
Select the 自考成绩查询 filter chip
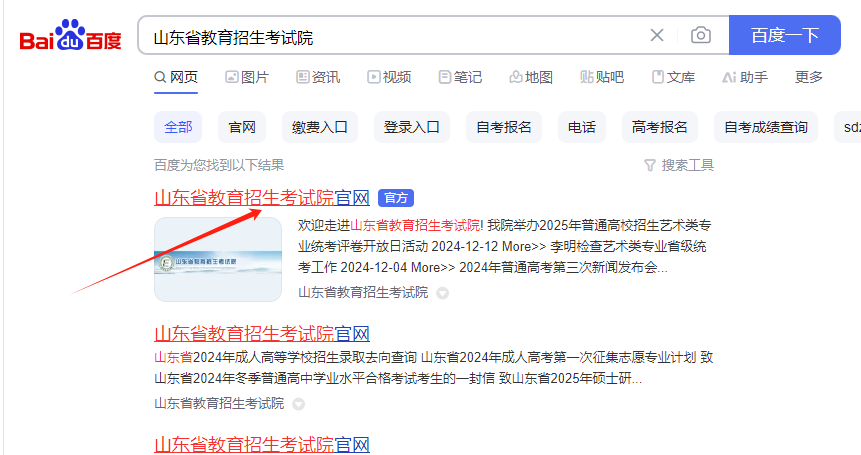tap(766, 127)
